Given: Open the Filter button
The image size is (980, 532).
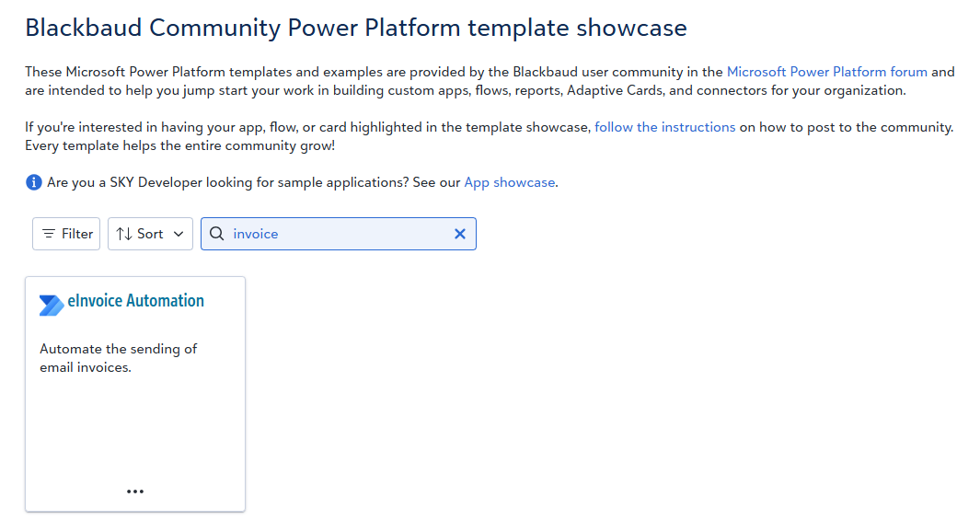Looking at the screenshot, I should [66, 234].
